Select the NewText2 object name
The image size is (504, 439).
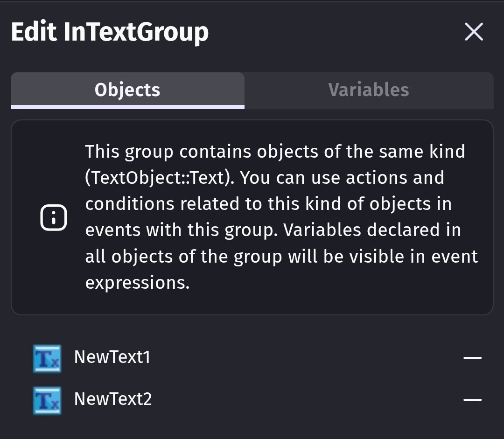coord(113,399)
